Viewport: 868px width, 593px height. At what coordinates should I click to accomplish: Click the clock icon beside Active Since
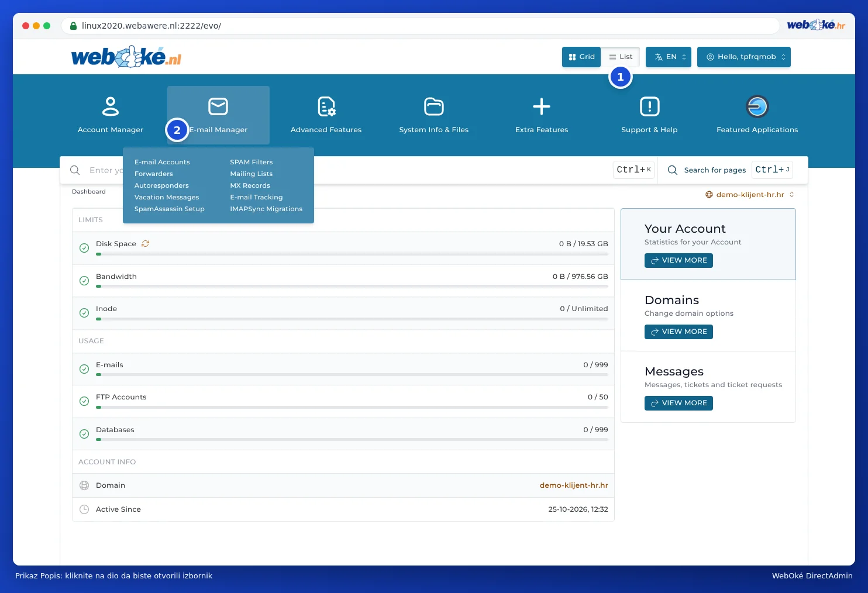coord(84,509)
